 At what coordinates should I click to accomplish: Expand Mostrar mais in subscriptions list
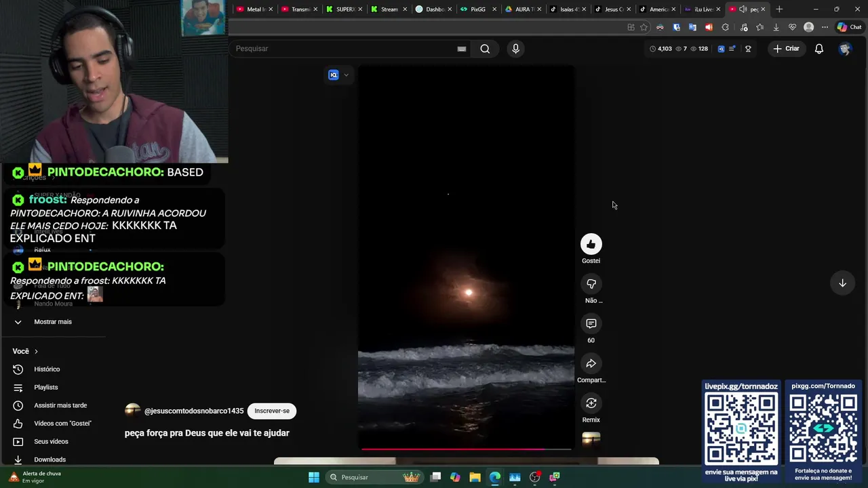52,322
